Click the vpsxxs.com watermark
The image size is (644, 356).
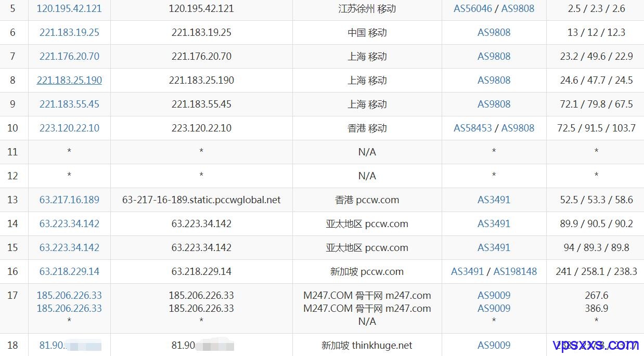[x=596, y=345]
